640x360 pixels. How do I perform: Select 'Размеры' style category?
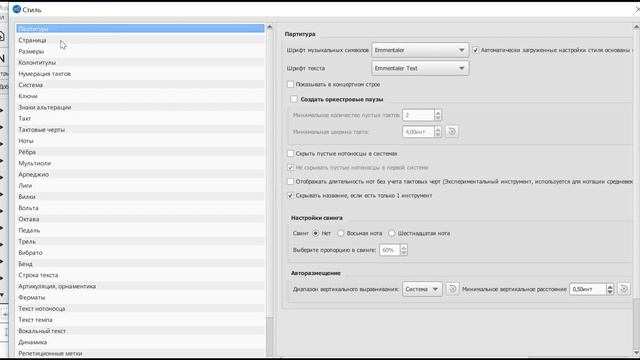(x=140, y=51)
